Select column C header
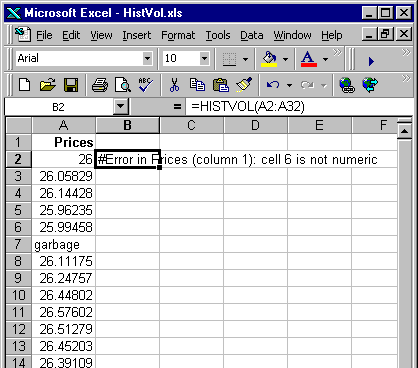Image resolution: width=418 pixels, height=368 pixels. click(191, 125)
